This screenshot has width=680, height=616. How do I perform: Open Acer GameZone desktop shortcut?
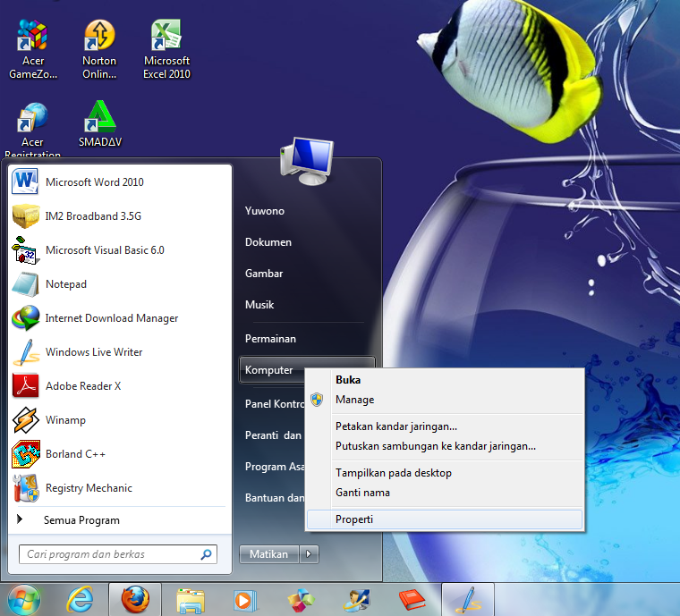tap(32, 49)
